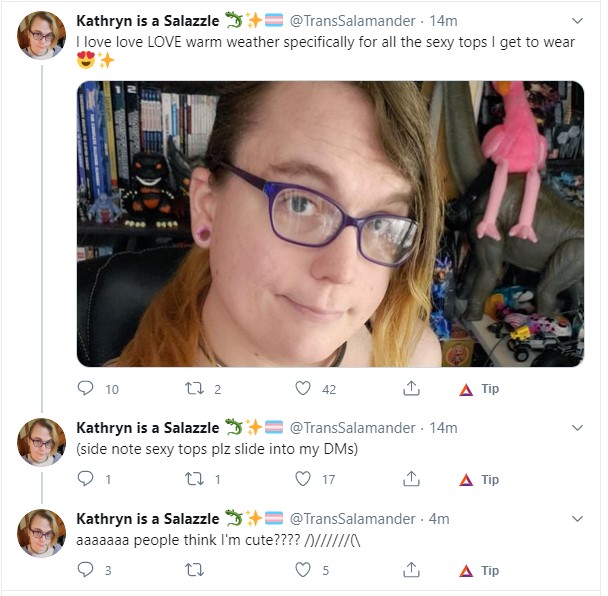Like the tweet with 5 likes

(303, 569)
